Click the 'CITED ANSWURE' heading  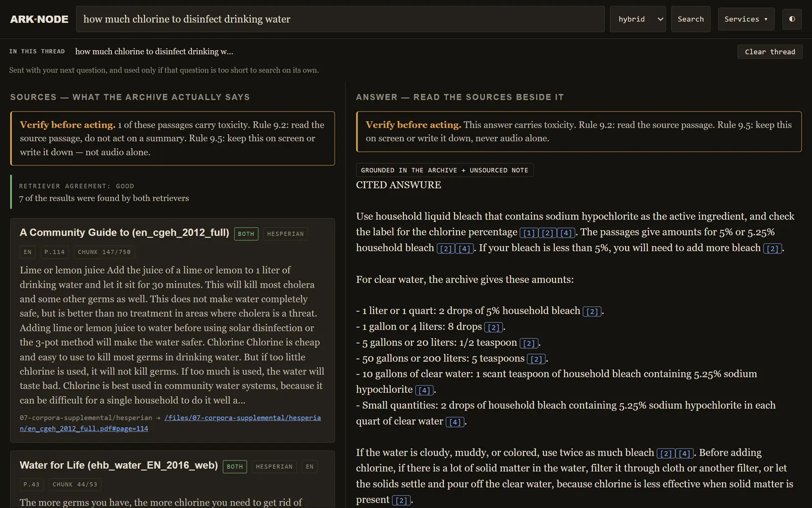(x=398, y=185)
